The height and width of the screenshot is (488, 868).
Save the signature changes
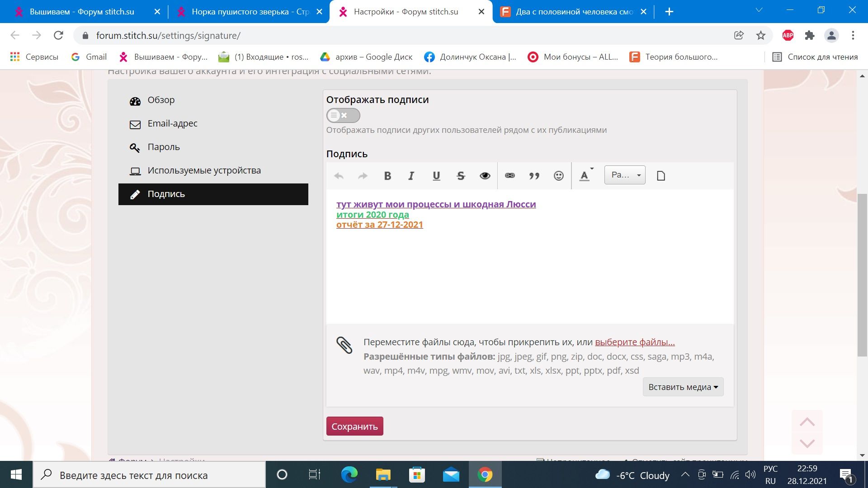354,427
